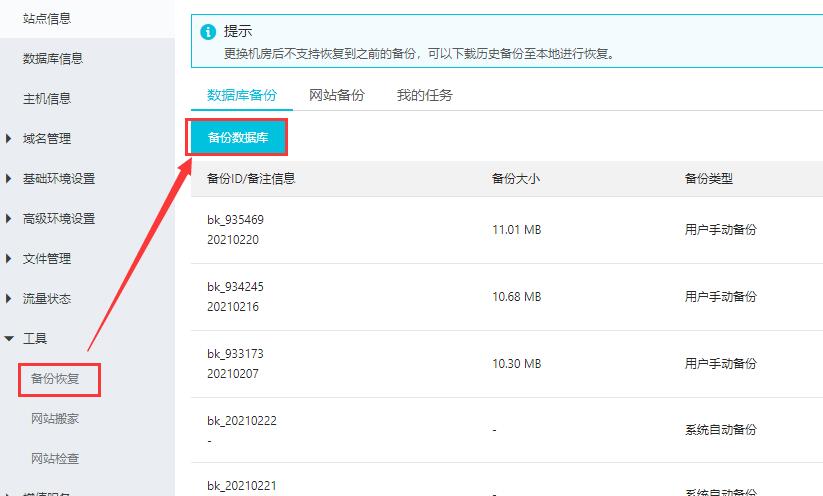Select 工具 menu label
Image resolution: width=823 pixels, height=496 pixels.
point(35,339)
